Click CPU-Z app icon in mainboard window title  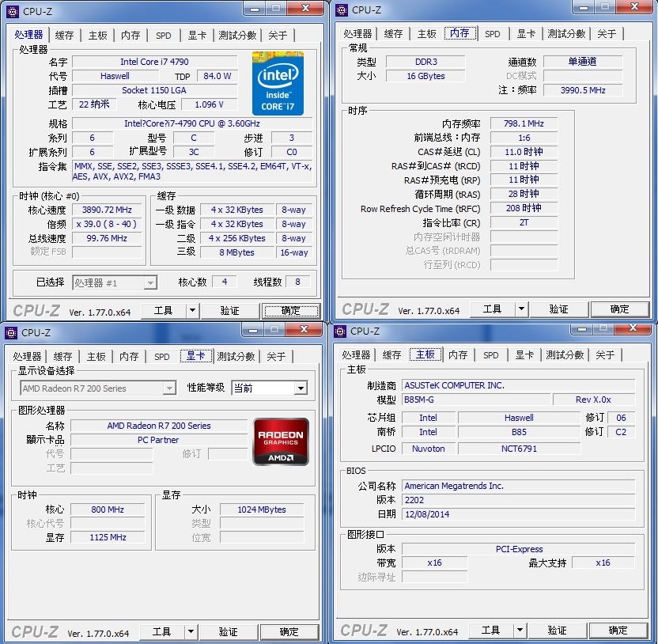(x=340, y=331)
